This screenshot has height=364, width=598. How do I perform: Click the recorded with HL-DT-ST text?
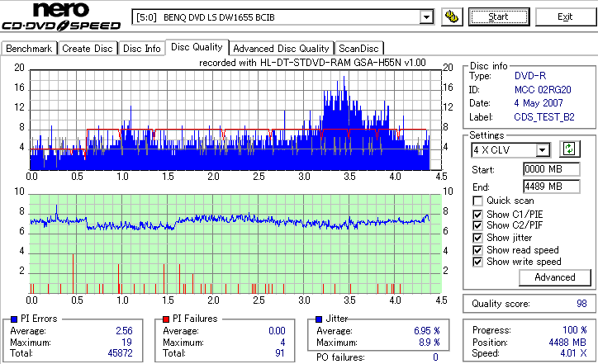click(312, 63)
